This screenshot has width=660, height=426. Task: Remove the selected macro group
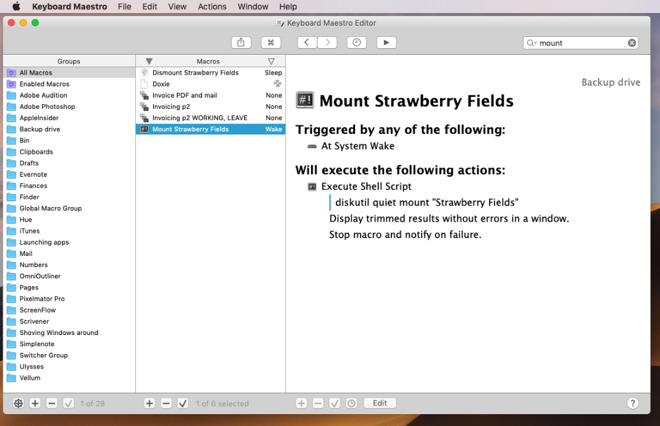52,403
